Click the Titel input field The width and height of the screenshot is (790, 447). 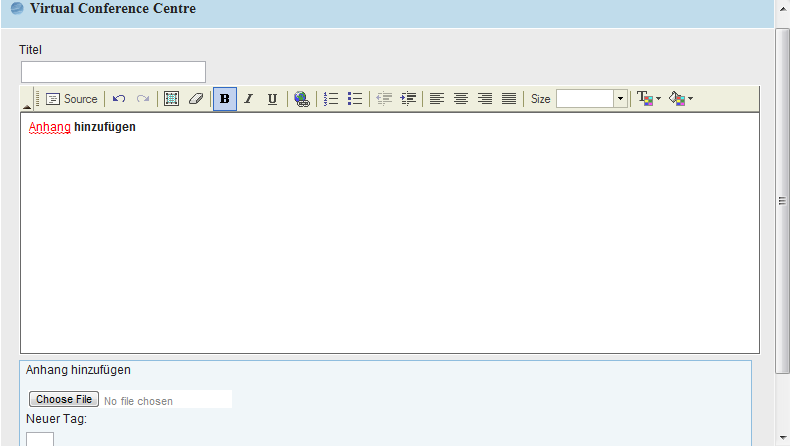pos(113,72)
